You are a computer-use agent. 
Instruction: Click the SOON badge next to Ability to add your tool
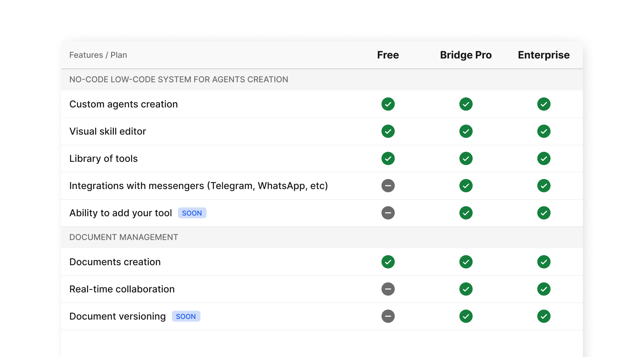192,213
